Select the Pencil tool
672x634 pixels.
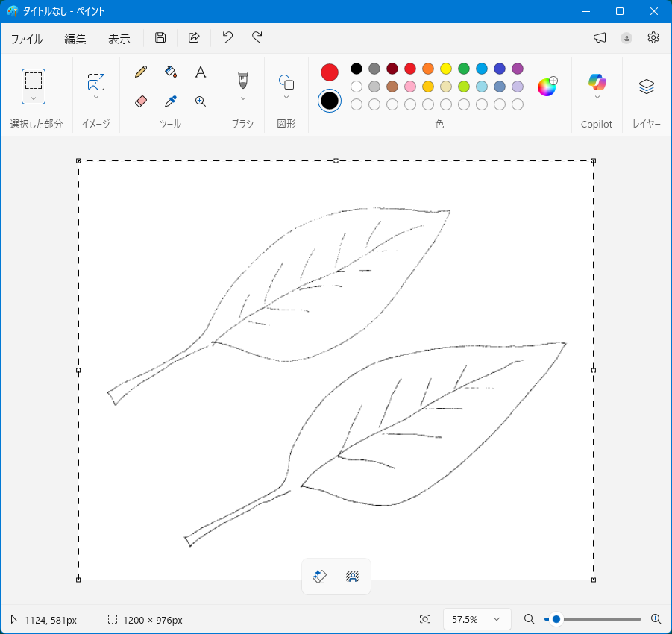coord(141,72)
